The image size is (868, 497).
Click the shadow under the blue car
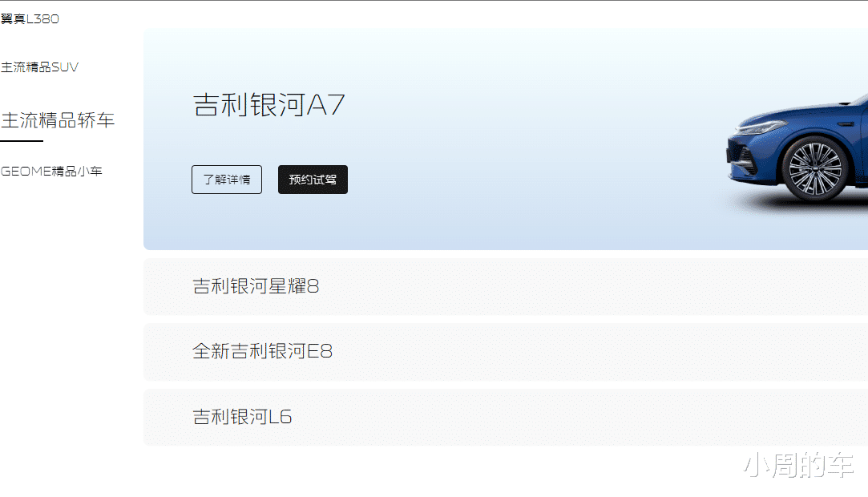792,206
